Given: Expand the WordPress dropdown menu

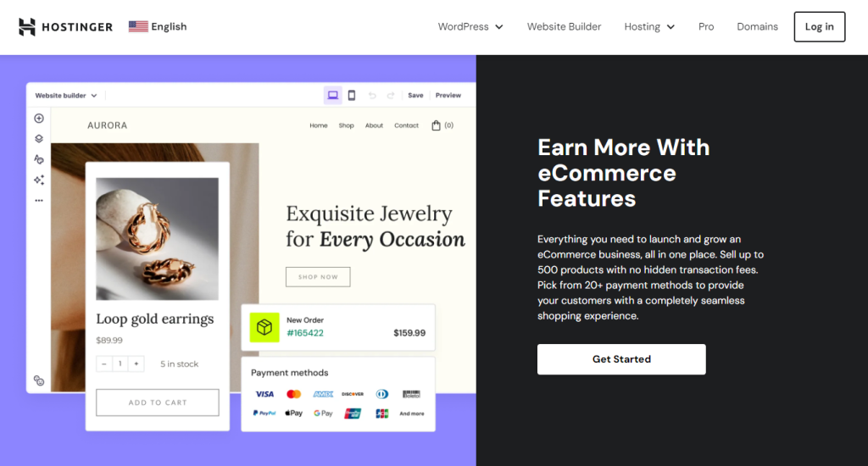Looking at the screenshot, I should tap(470, 27).
